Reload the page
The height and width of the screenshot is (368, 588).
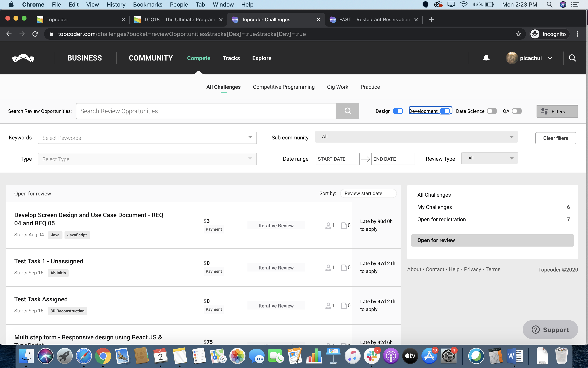coord(35,34)
